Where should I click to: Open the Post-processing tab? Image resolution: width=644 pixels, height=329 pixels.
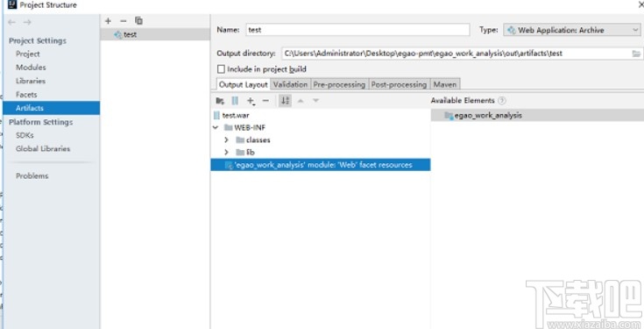pyautogui.click(x=399, y=84)
